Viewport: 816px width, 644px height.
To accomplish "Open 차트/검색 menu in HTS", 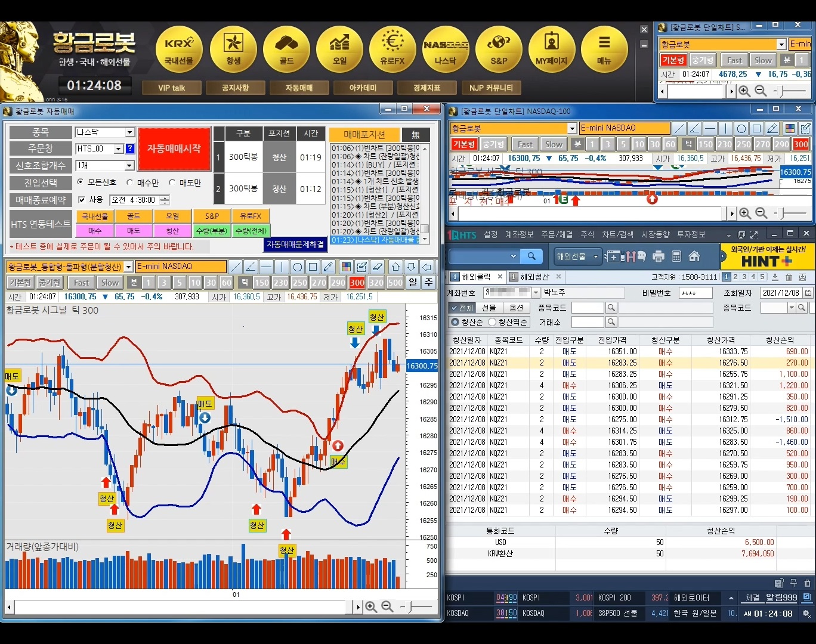I will coord(617,235).
